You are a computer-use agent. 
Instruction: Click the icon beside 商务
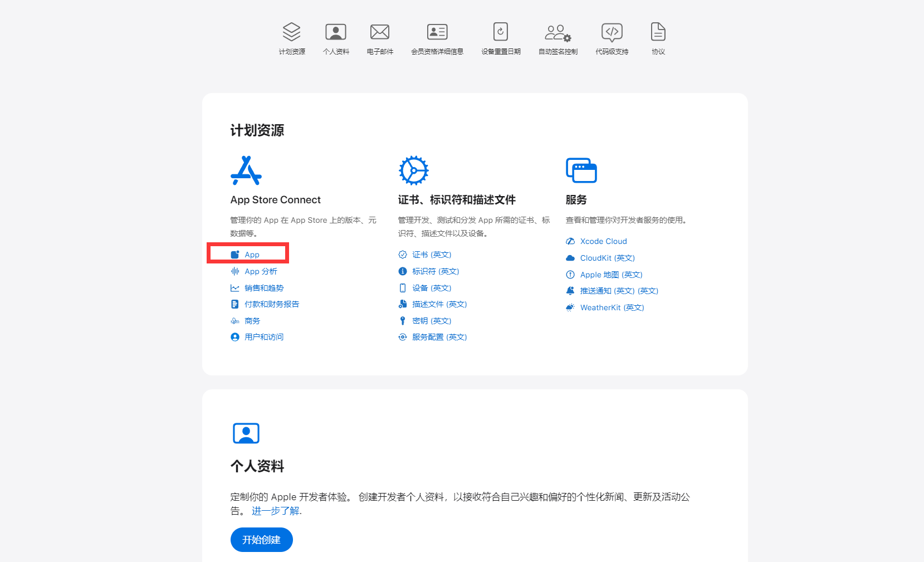coord(235,321)
